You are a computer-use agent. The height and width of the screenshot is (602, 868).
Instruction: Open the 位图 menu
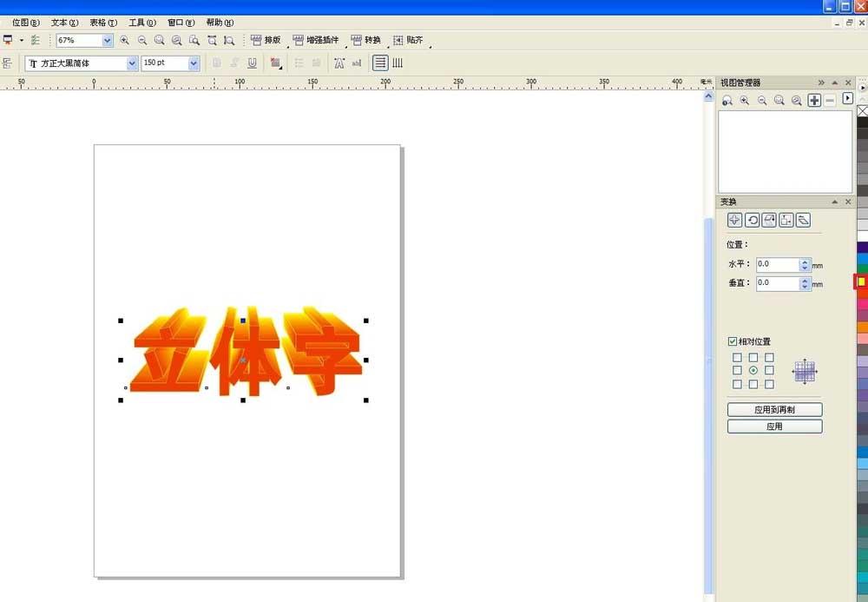pos(25,23)
